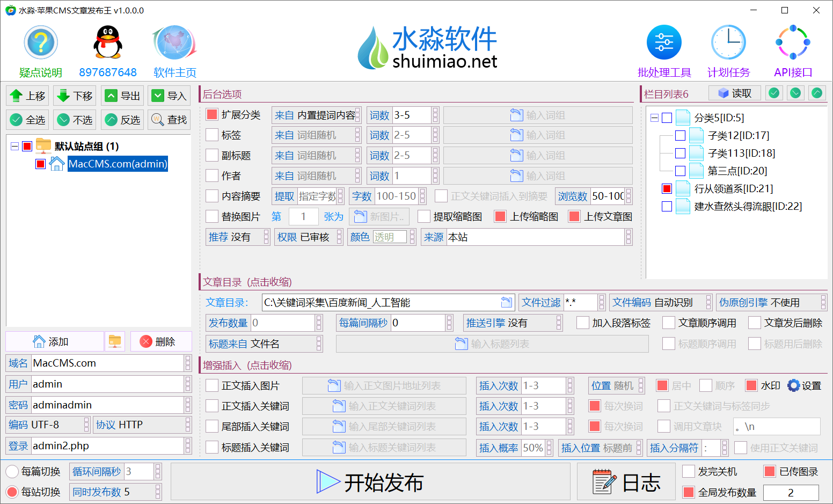833x504 pixels.
Task: Click the folder icon beside 添加
Action: (x=115, y=341)
